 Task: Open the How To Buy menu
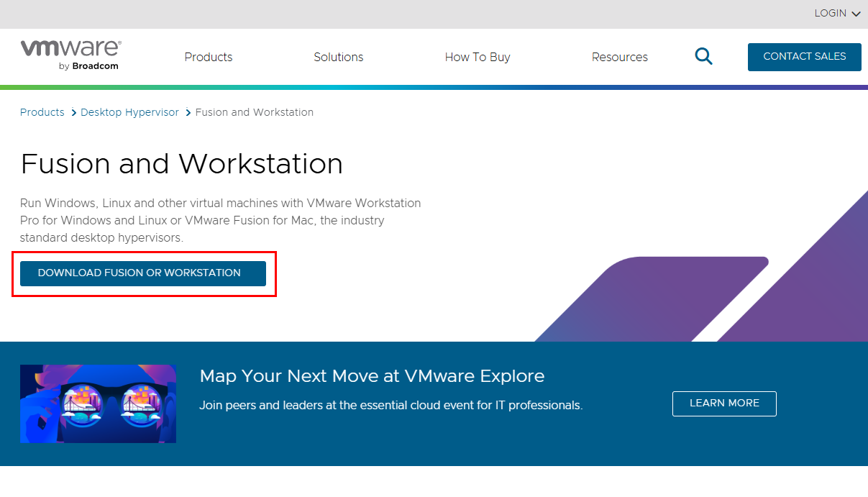(x=478, y=57)
